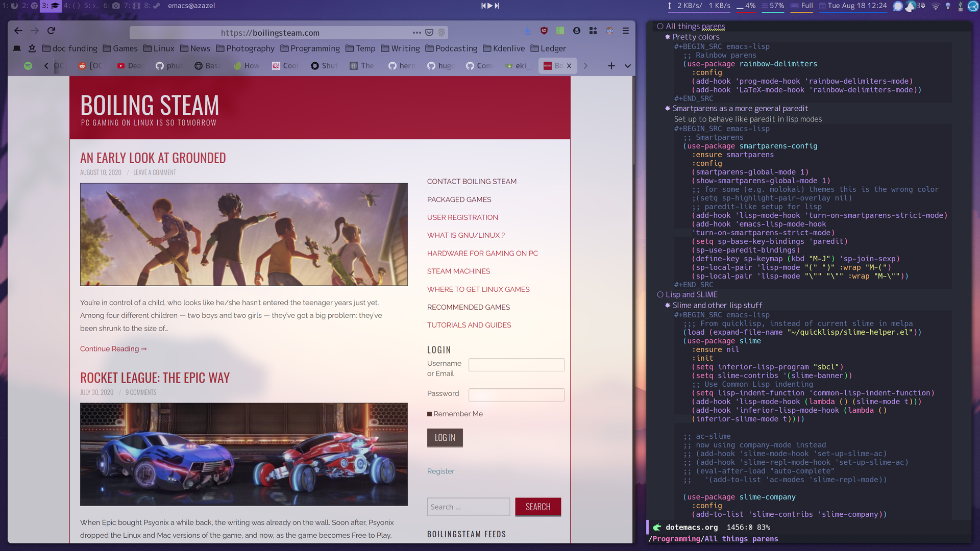The image size is (980, 551).
Task: Open the Signal tray icon
Action: [x=898, y=6]
